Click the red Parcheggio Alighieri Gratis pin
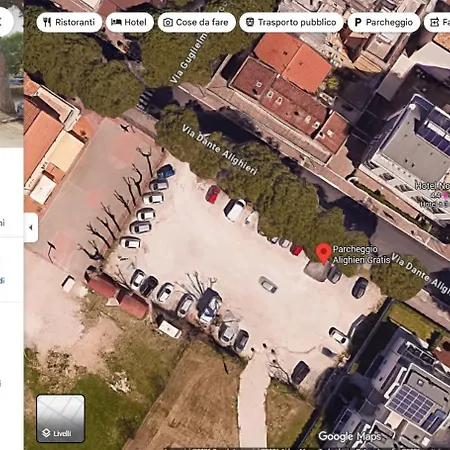Image resolution: width=450 pixels, height=450 pixels. coord(323,253)
